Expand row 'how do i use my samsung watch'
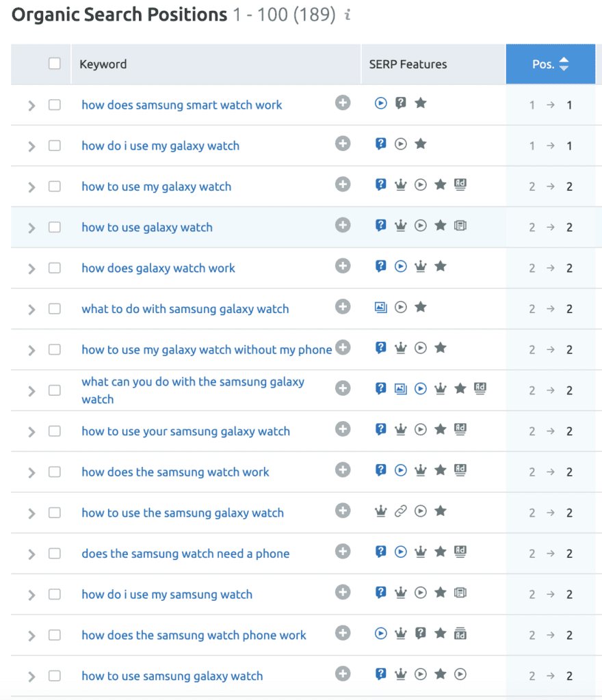The height and width of the screenshot is (700, 602). [x=31, y=595]
